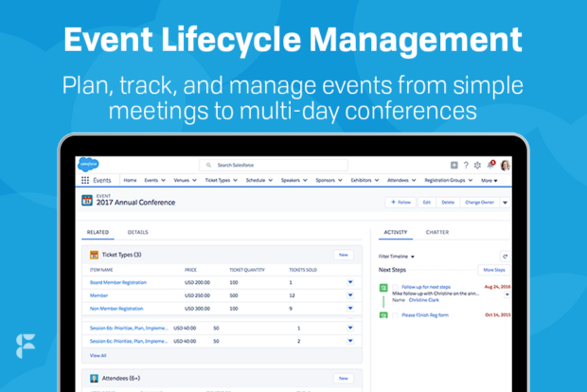Create New attendee
This screenshot has width=587, height=392.
click(344, 379)
